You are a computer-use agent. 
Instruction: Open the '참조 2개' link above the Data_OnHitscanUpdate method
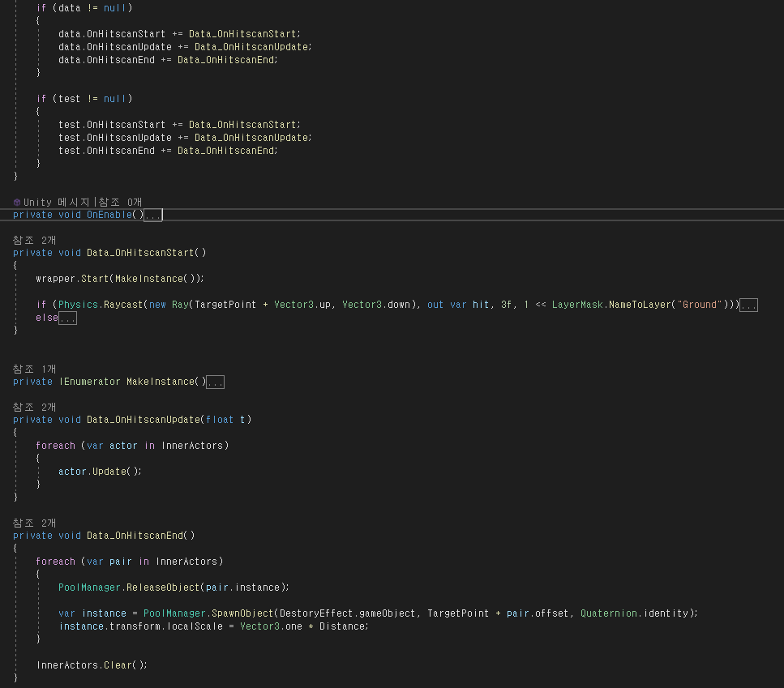point(34,406)
